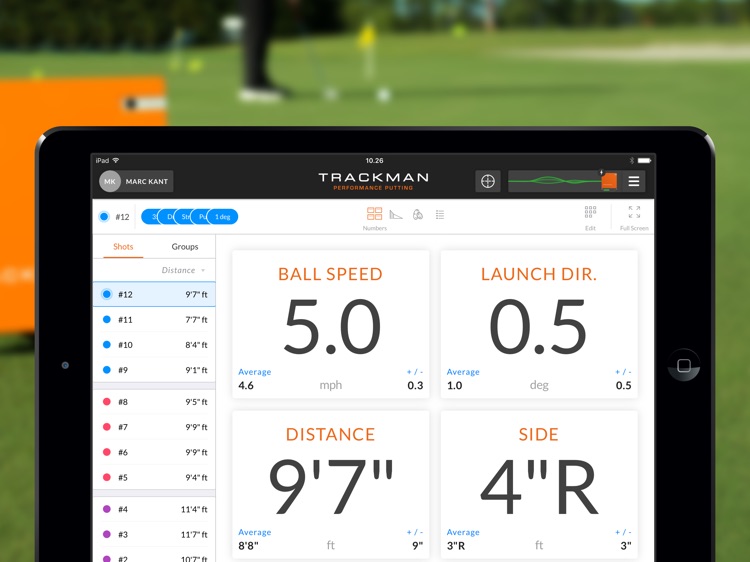Tap the Trackman Performance Putting logo
Image resolution: width=750 pixels, height=562 pixels.
point(374,181)
